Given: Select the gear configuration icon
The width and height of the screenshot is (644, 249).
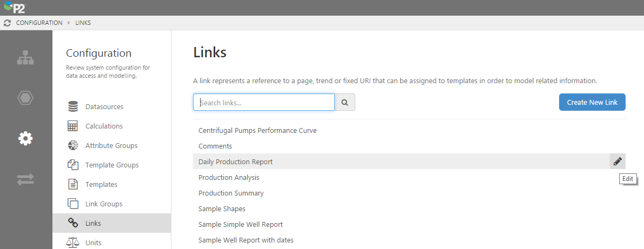Looking at the screenshot, I should [x=25, y=139].
